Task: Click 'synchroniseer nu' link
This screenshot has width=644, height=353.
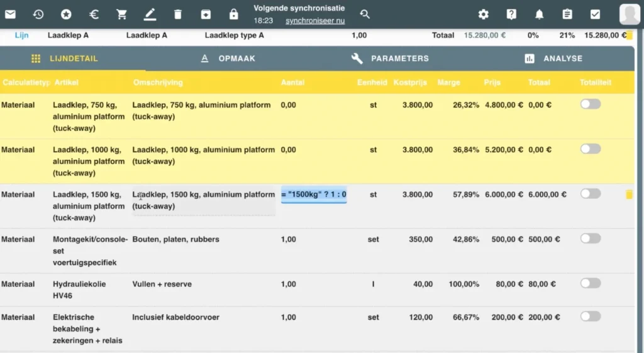Action: [x=315, y=21]
